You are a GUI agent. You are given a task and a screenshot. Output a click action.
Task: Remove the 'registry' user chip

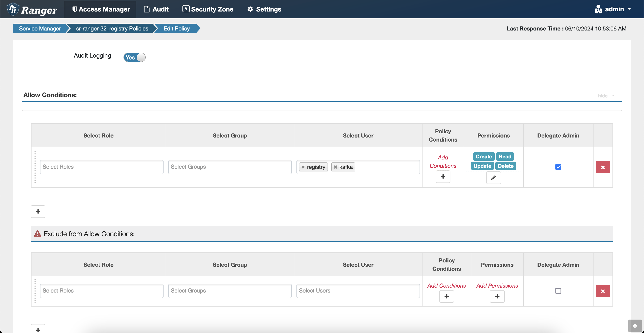click(303, 167)
